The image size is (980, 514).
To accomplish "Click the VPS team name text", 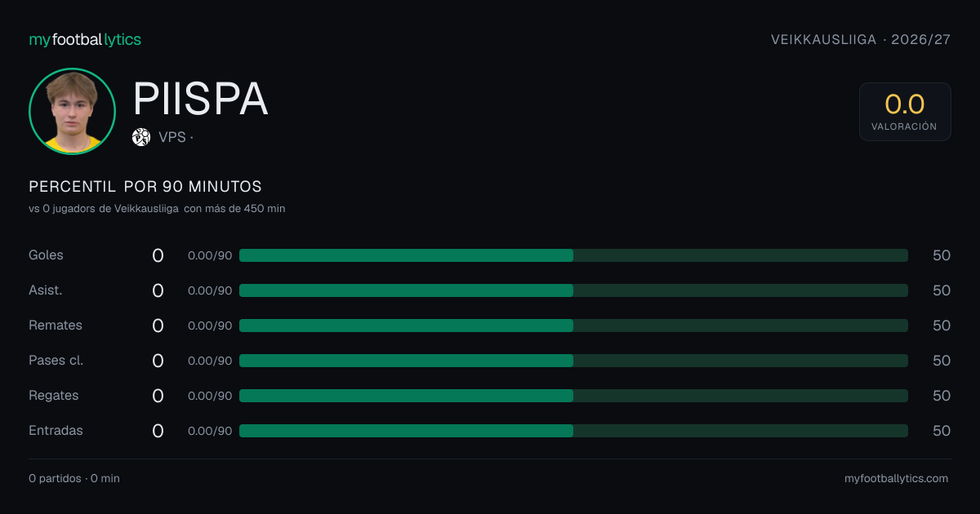I will pyautogui.click(x=172, y=137).
